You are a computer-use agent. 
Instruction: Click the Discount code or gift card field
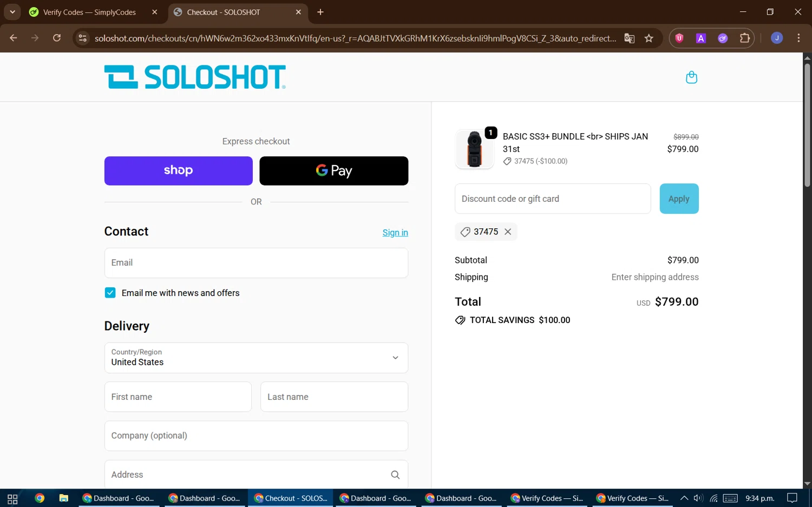(553, 199)
